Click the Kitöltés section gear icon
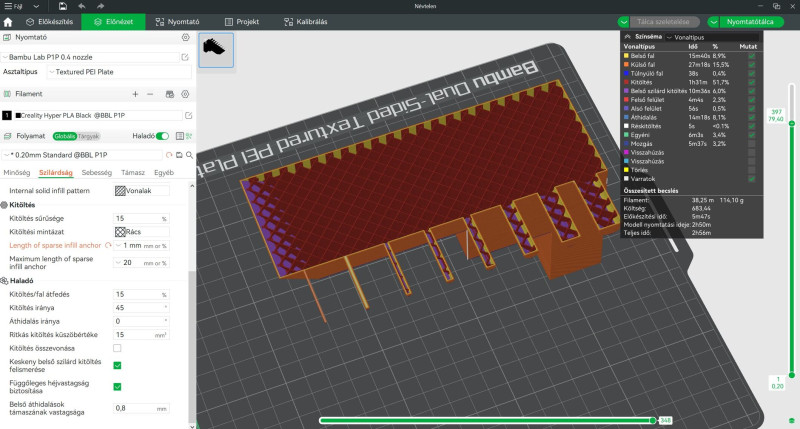The width and height of the screenshot is (800, 429). (x=4, y=205)
